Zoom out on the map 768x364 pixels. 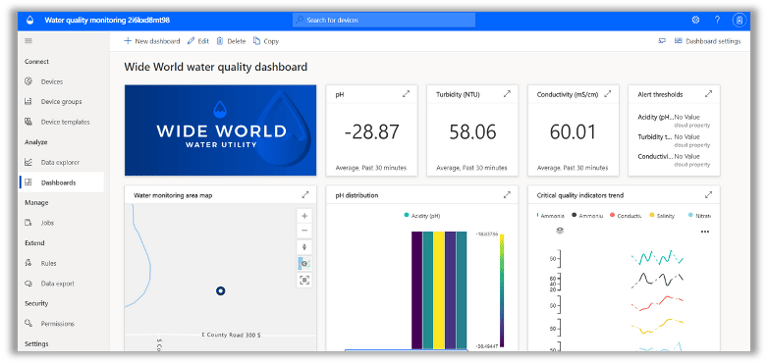click(304, 230)
